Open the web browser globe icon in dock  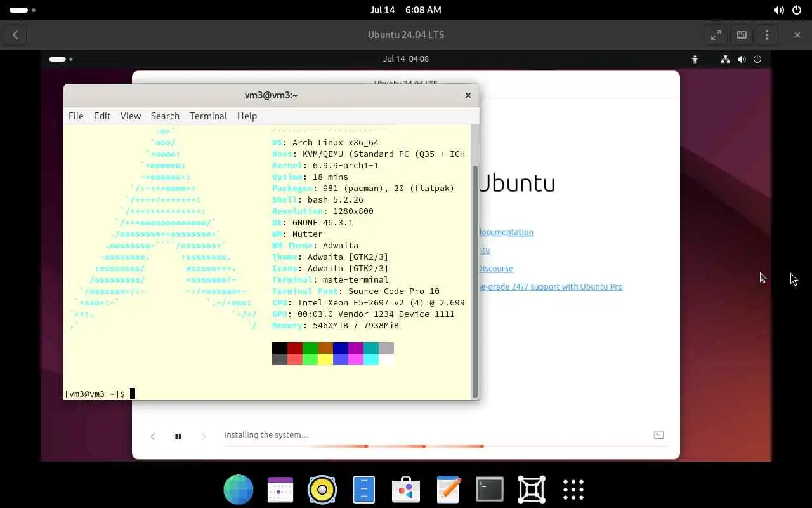point(239,490)
